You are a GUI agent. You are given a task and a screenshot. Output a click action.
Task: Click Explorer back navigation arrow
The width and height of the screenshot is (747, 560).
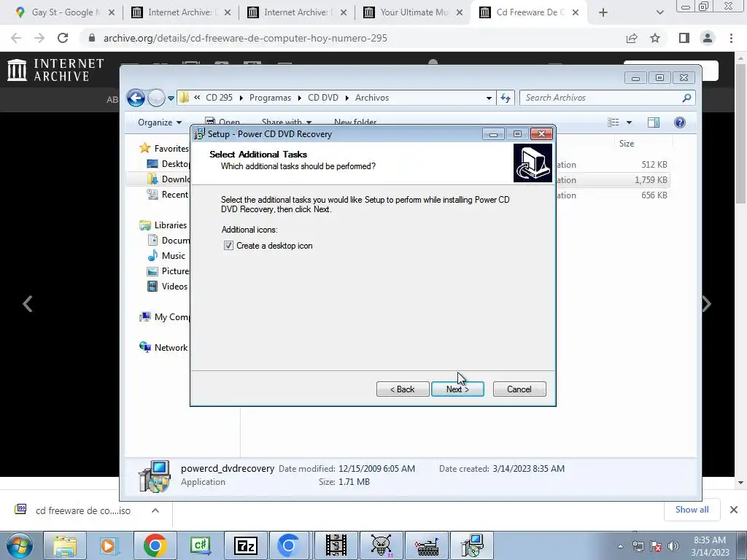click(x=136, y=98)
